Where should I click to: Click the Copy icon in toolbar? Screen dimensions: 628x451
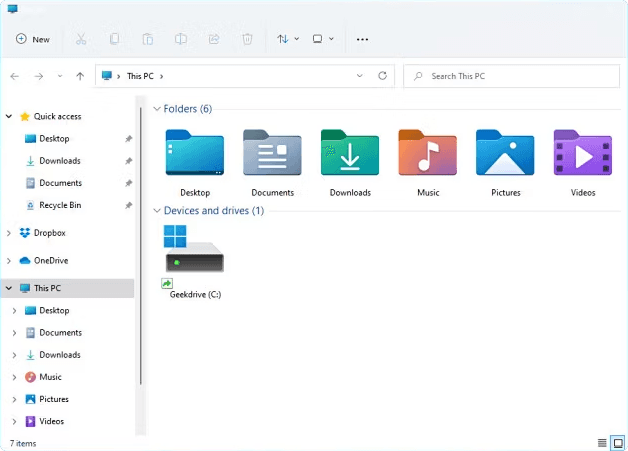[115, 39]
